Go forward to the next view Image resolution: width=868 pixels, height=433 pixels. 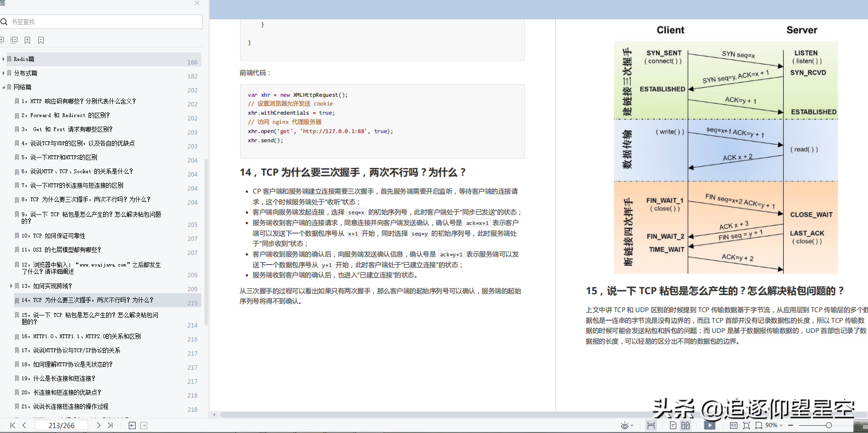[x=144, y=425]
